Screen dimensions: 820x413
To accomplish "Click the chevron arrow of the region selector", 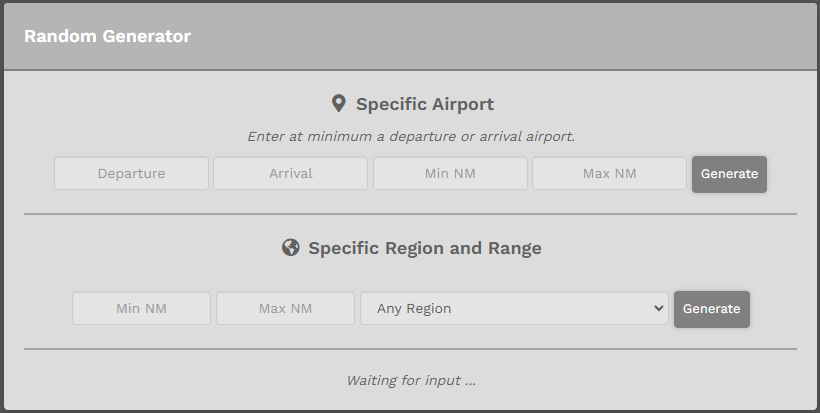I will pos(658,308).
